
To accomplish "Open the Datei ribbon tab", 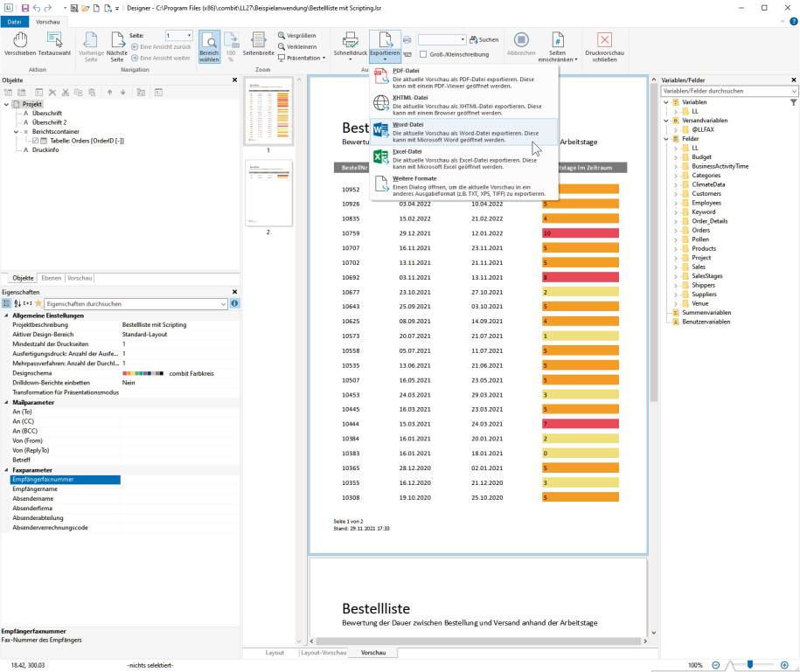I will (14, 22).
